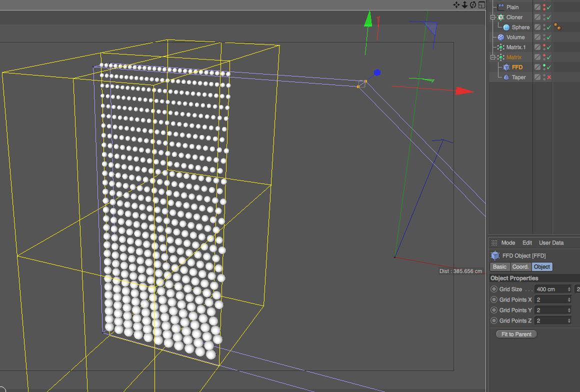Switch to the Coord. tab
The width and height of the screenshot is (580, 392).
coord(520,266)
